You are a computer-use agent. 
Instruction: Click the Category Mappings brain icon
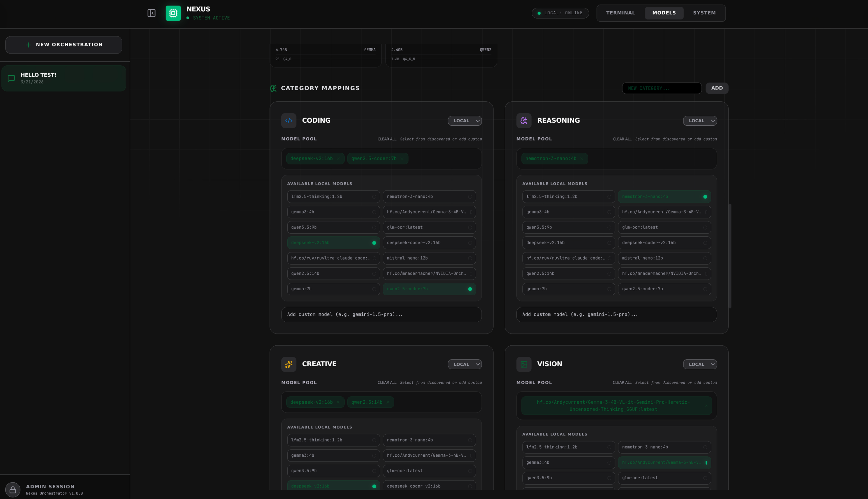[273, 88]
